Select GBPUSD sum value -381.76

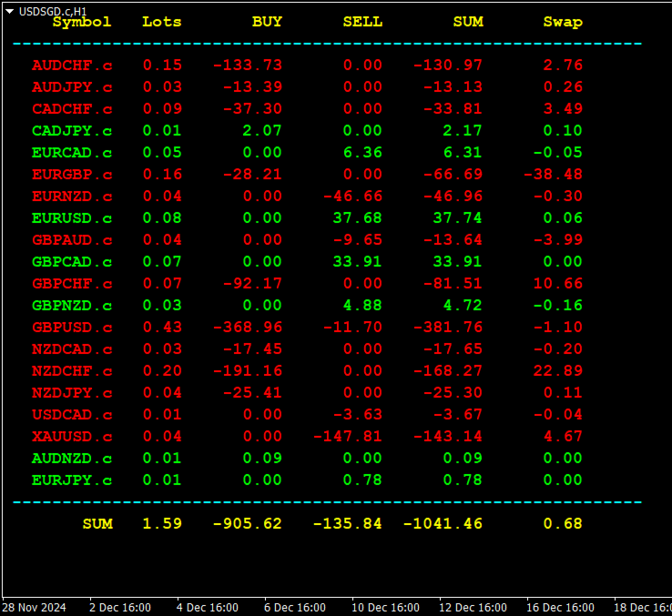pyautogui.click(x=448, y=328)
